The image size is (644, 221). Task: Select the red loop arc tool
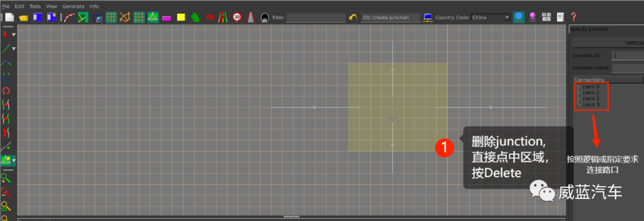tap(6, 91)
